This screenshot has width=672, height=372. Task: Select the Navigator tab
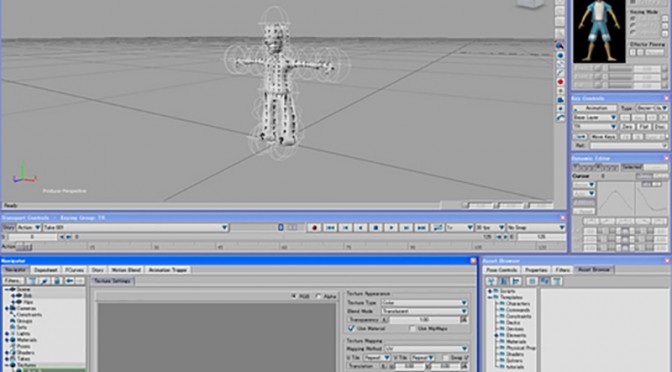pyautogui.click(x=16, y=270)
